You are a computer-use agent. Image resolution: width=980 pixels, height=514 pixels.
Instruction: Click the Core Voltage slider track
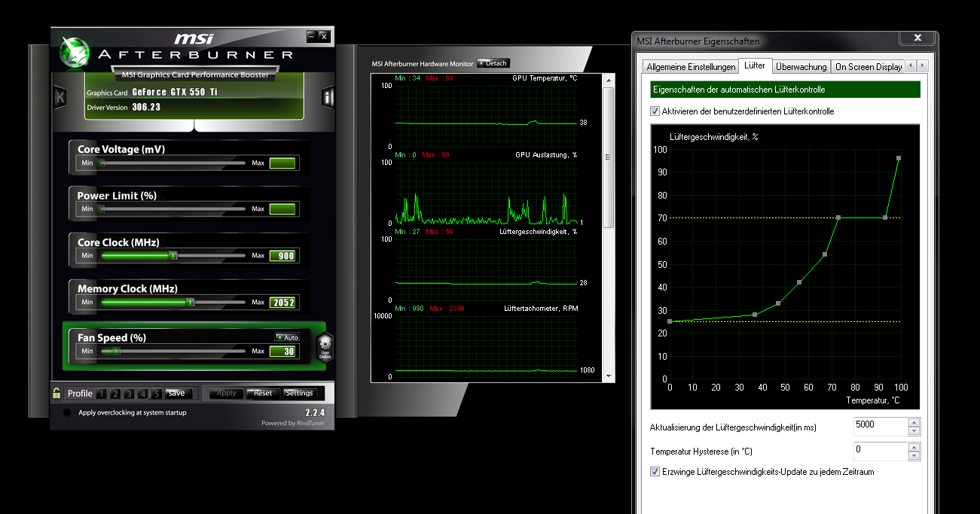[172, 163]
